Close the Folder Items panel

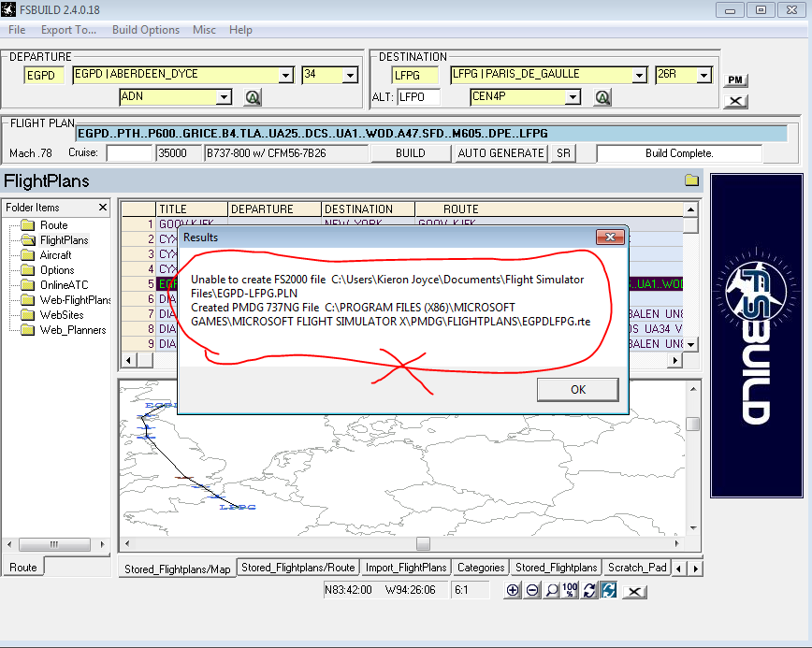103,207
